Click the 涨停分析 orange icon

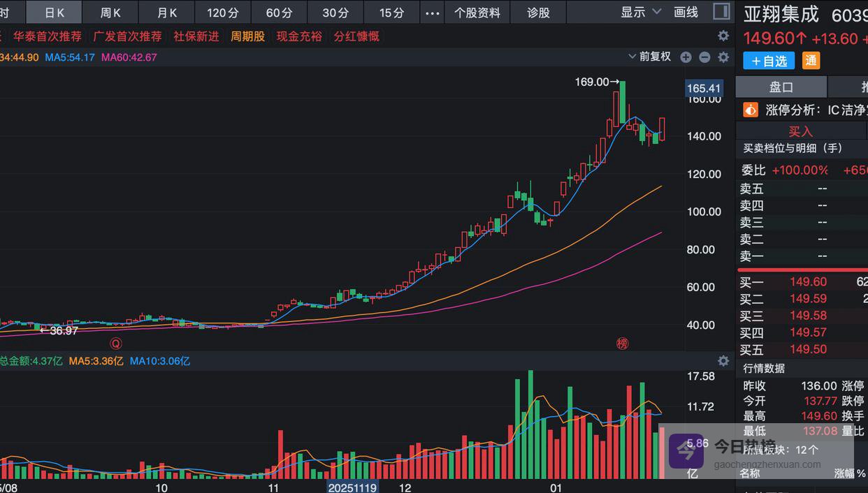(x=751, y=110)
